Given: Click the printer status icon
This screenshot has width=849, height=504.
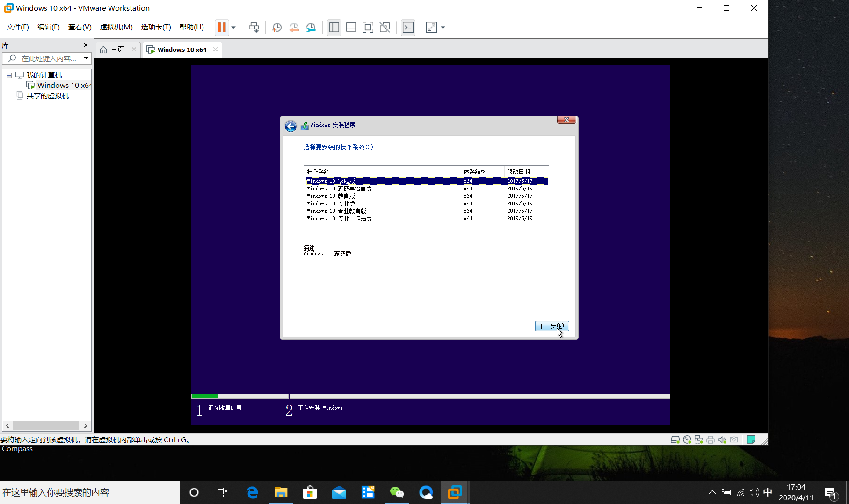Looking at the screenshot, I should [x=711, y=439].
